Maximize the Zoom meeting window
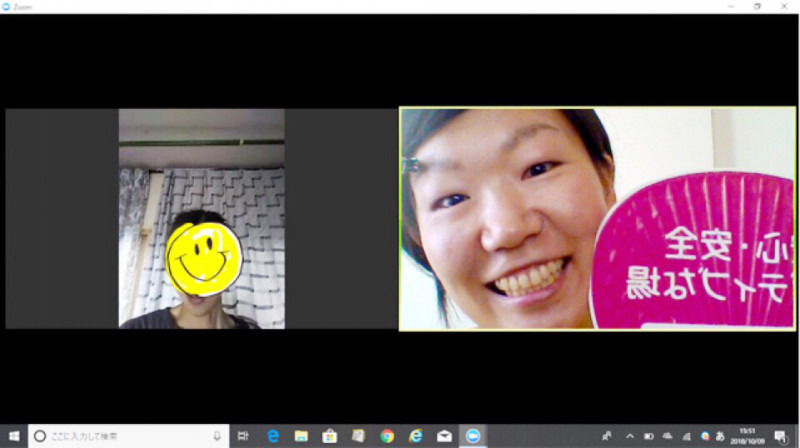The width and height of the screenshot is (800, 448). point(757,6)
